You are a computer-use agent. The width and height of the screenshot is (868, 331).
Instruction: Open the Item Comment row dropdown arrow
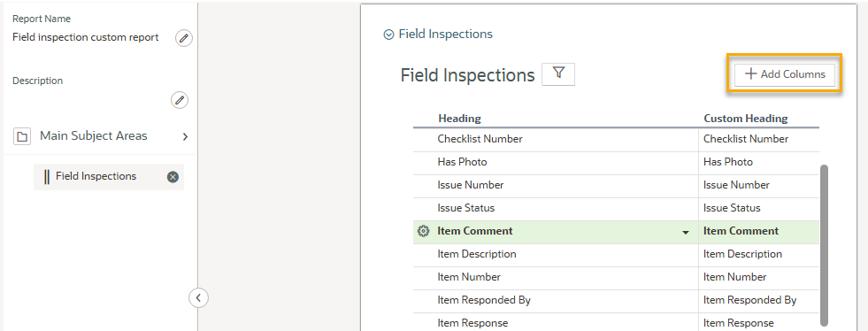686,233
